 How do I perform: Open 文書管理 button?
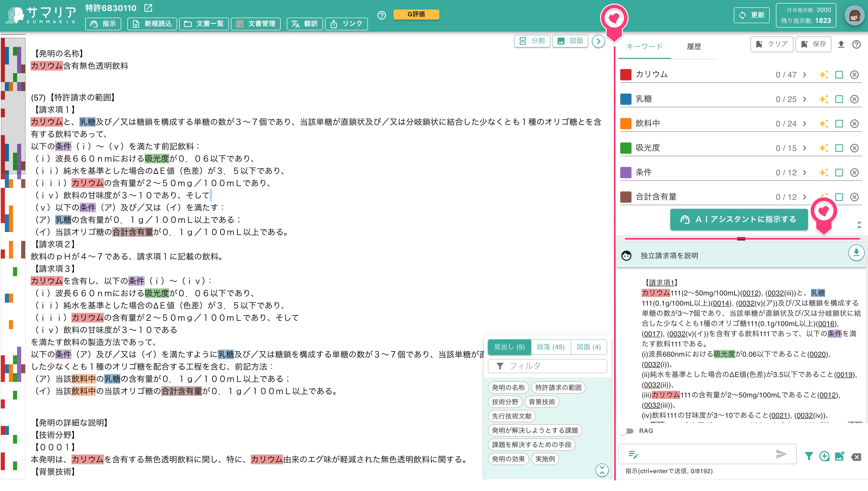[256, 24]
